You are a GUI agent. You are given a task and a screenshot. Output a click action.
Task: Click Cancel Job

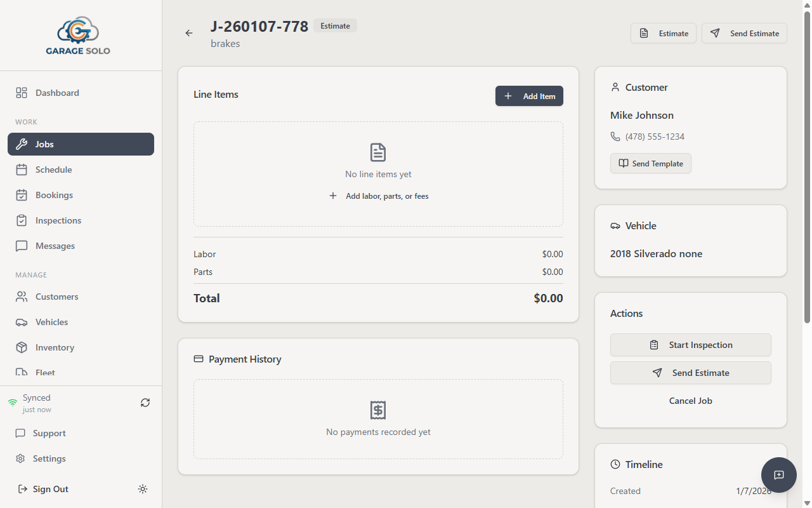(x=691, y=401)
